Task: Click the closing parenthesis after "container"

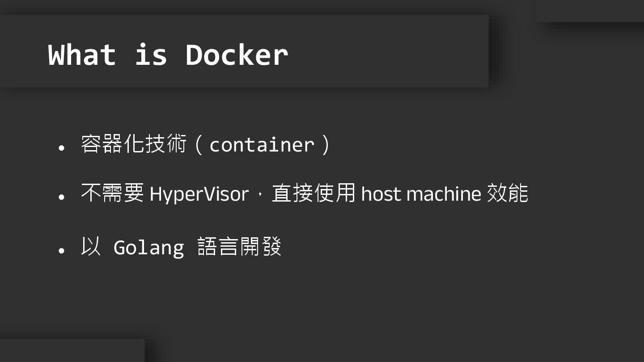Action: pos(326,145)
